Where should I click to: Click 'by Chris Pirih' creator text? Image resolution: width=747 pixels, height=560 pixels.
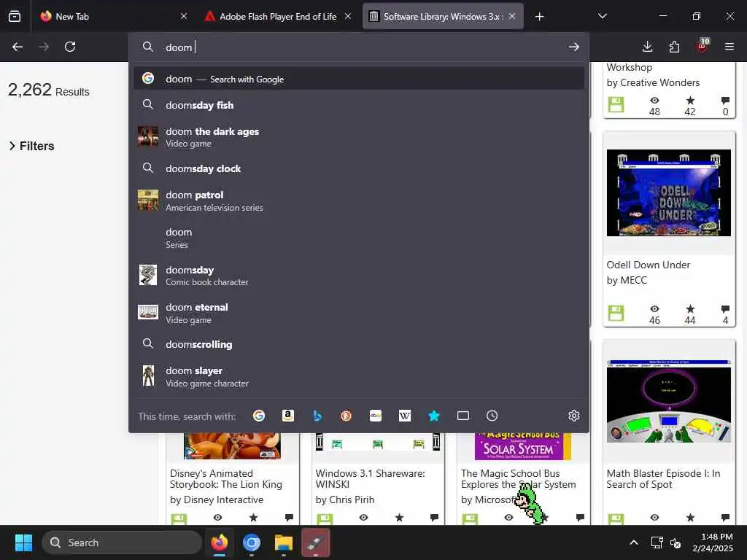point(345,500)
